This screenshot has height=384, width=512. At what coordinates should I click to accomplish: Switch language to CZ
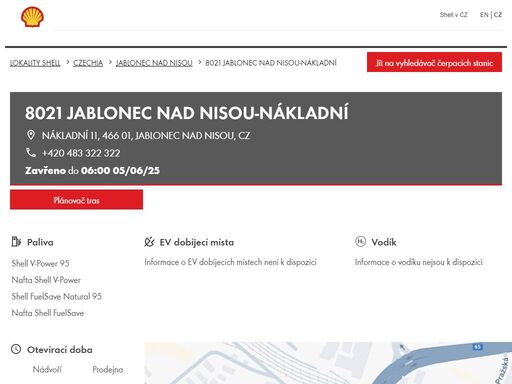498,15
